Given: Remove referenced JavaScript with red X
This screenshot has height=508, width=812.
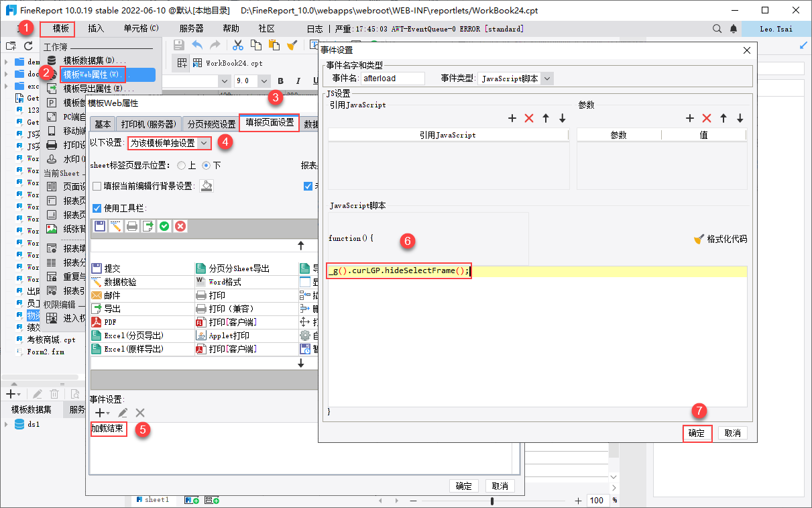Looking at the screenshot, I should click(529, 118).
